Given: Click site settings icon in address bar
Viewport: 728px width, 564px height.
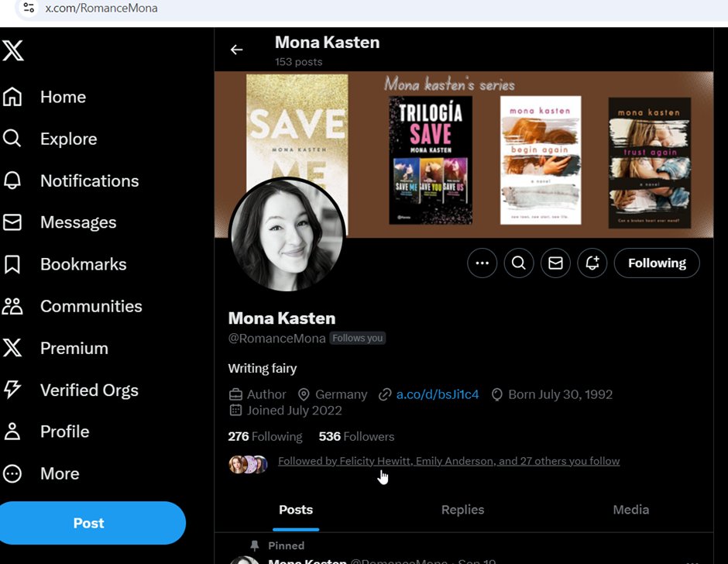Looking at the screenshot, I should coord(29,8).
